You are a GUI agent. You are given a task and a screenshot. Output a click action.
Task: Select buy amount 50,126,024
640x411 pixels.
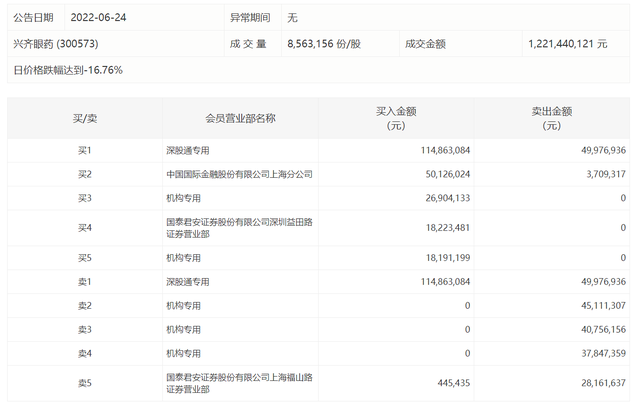click(x=448, y=174)
